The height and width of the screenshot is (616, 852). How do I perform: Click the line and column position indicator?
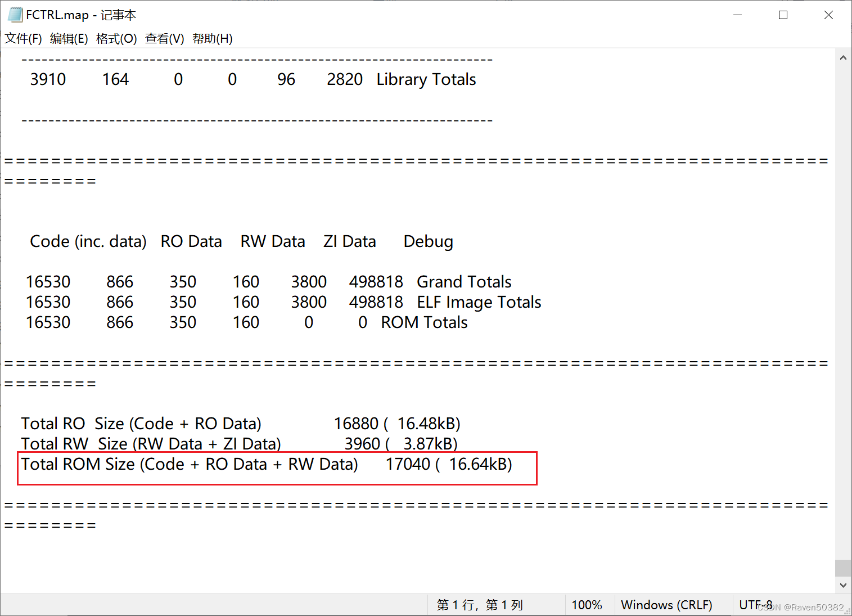point(479,604)
